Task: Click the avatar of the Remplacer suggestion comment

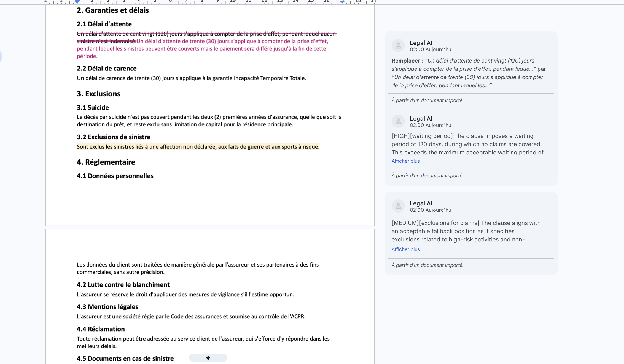Action: click(x=398, y=46)
